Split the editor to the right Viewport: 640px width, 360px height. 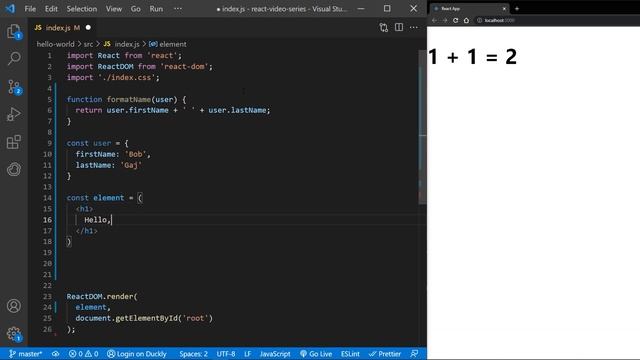[399, 27]
